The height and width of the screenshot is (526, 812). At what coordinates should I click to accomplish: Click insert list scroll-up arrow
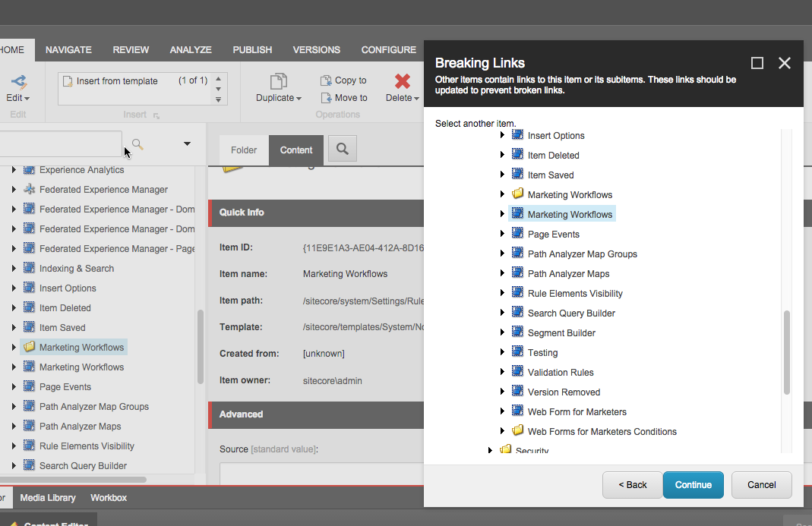(x=219, y=79)
